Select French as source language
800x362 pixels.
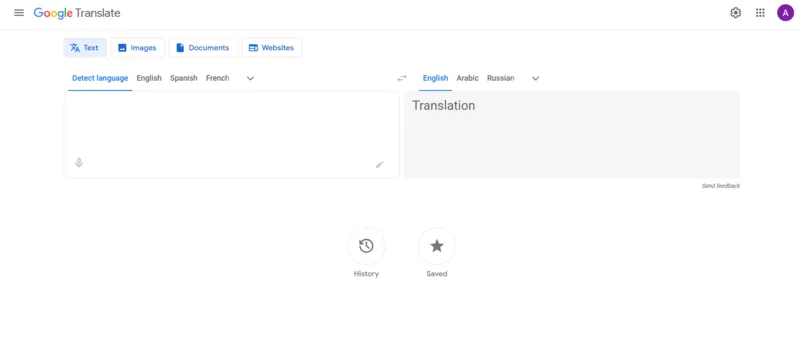pos(217,78)
